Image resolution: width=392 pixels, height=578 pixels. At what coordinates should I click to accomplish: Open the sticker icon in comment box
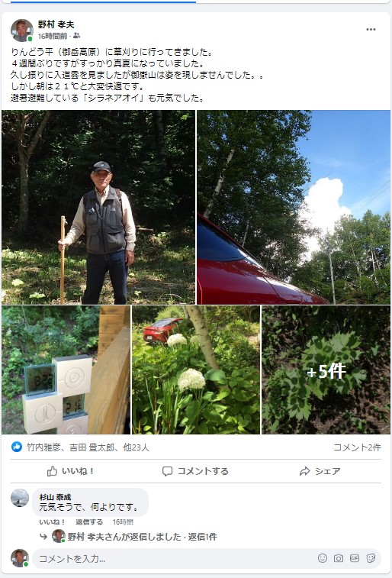(371, 558)
